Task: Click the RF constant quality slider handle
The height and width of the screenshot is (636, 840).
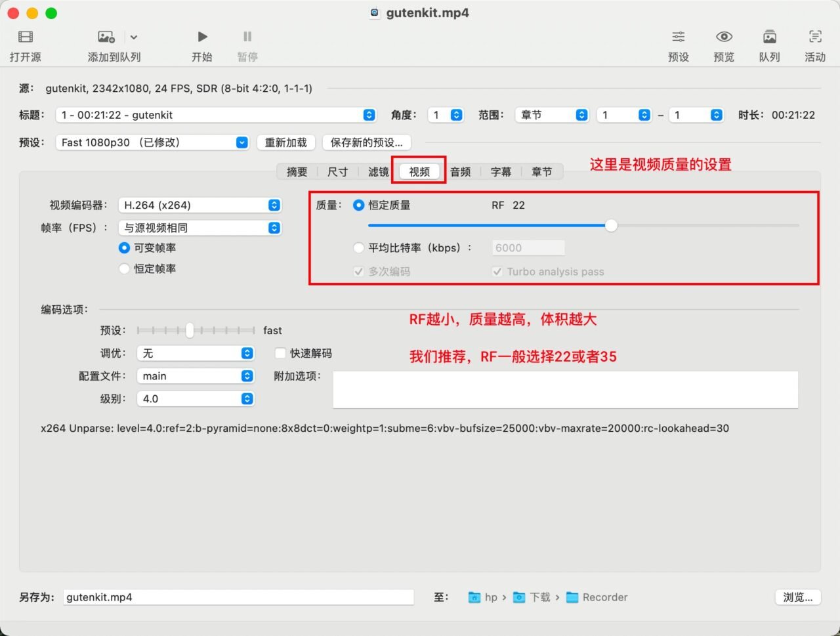Action: tap(611, 226)
